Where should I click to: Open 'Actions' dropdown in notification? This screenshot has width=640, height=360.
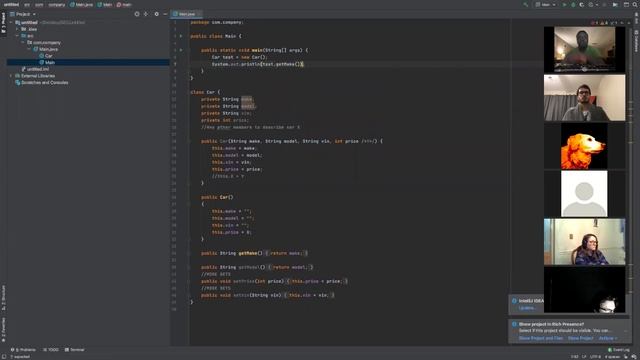click(x=608, y=338)
